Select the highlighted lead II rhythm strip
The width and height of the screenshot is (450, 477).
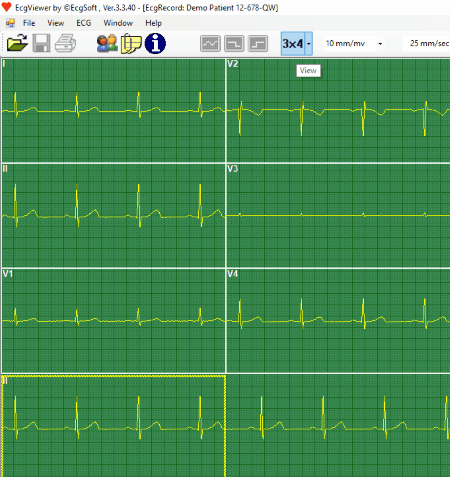(113, 426)
